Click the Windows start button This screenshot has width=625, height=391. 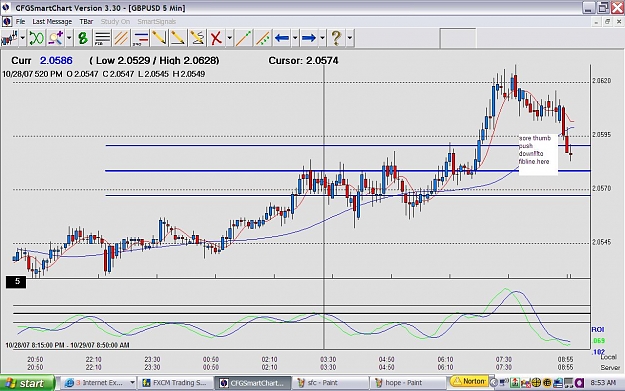coord(27,383)
